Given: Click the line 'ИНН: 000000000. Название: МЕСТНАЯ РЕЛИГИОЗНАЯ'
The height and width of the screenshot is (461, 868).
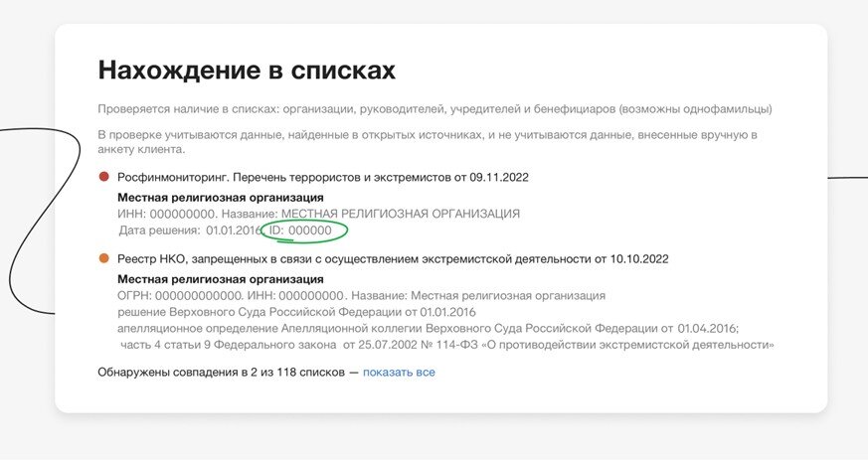Looking at the screenshot, I should coord(318,215).
